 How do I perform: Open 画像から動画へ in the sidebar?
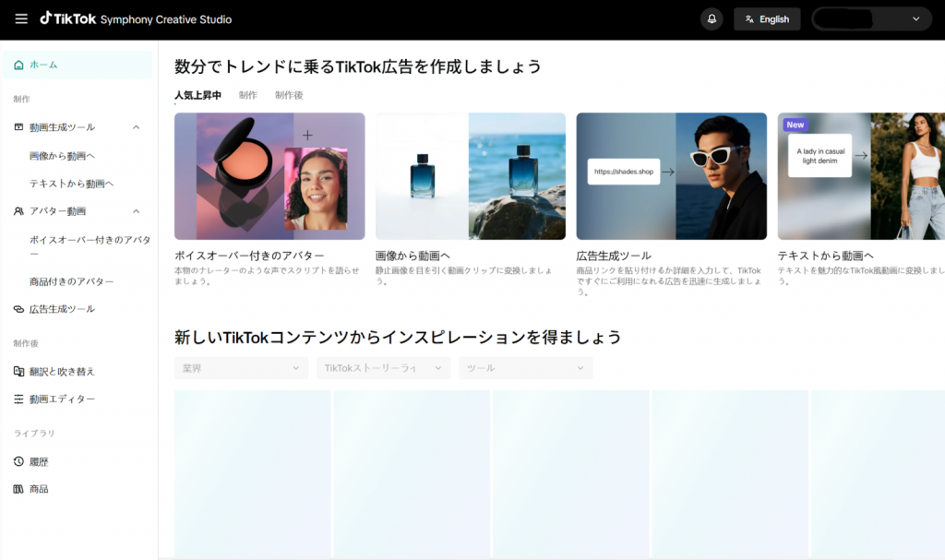62,156
